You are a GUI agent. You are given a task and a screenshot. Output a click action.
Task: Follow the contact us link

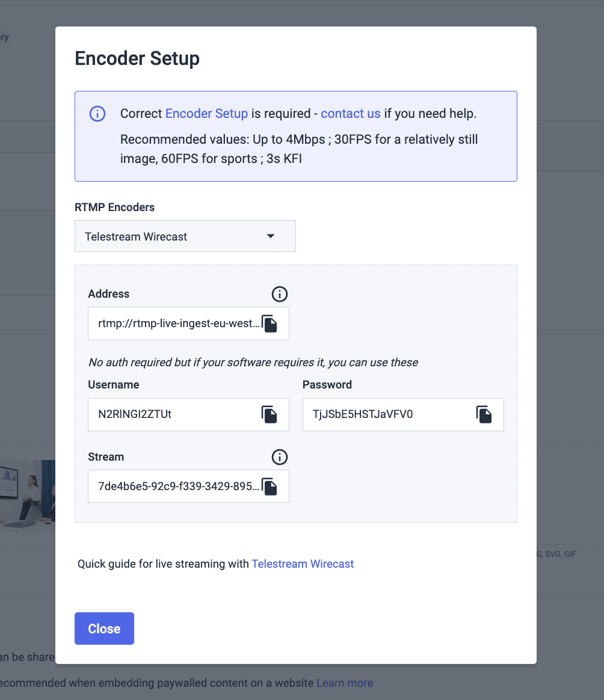351,114
